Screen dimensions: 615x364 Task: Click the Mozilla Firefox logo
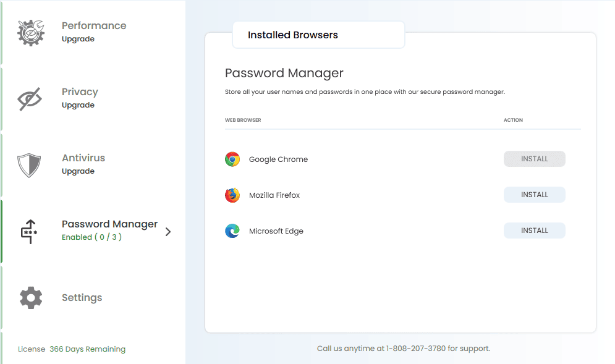pos(232,195)
